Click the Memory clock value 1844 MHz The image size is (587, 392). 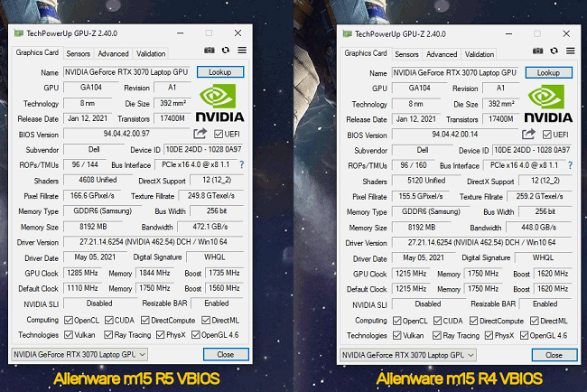click(x=154, y=273)
